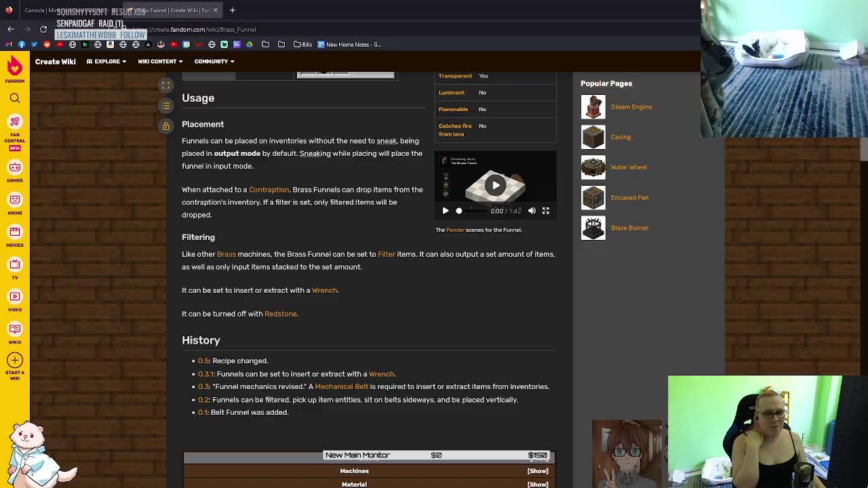Play video using center play button
Viewport: 868px width, 488px height.
coord(495,185)
